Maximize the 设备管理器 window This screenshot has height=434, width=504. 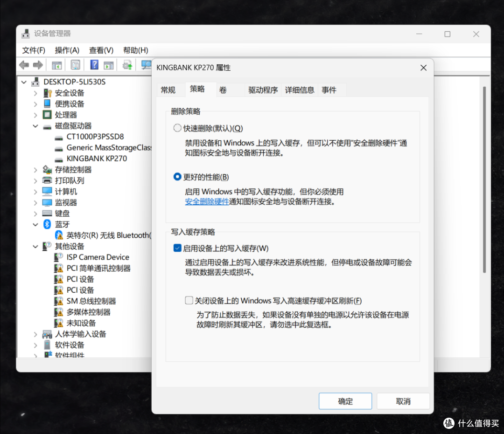point(448,34)
